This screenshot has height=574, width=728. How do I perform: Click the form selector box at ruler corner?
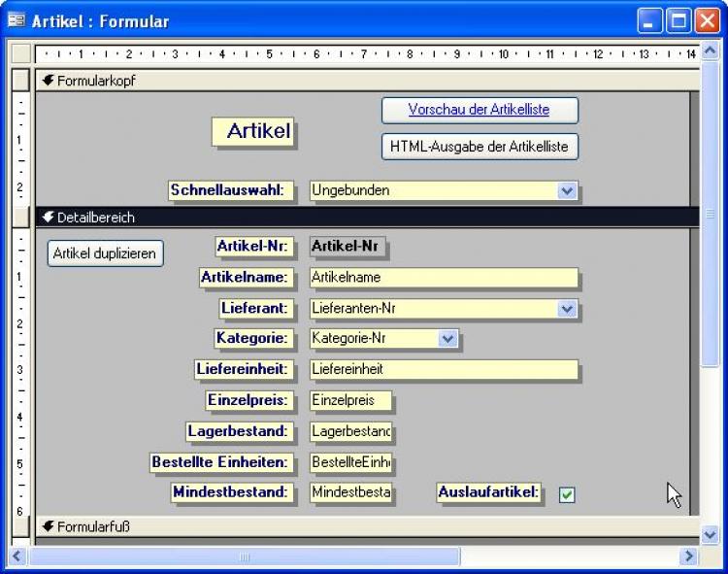[20, 54]
